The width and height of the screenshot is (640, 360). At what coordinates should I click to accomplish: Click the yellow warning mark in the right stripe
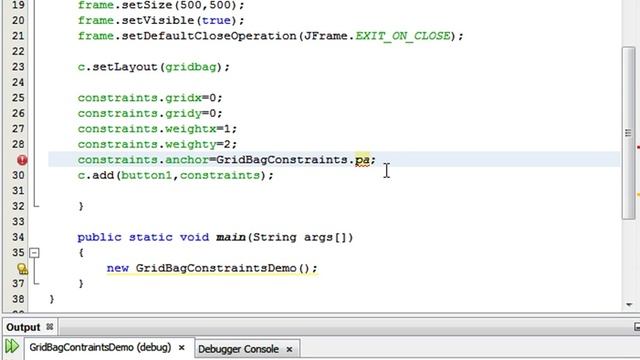click(x=638, y=195)
